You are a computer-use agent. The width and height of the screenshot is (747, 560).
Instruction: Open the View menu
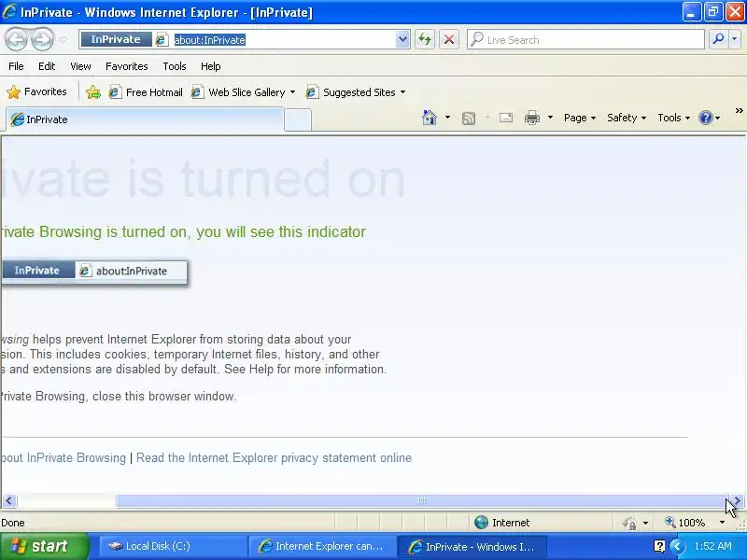point(80,66)
